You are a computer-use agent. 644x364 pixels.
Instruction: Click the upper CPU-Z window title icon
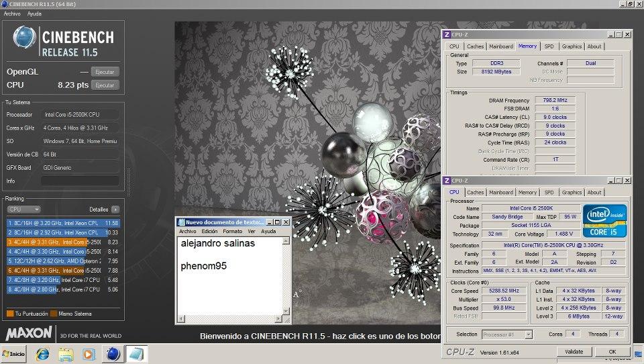coord(447,34)
